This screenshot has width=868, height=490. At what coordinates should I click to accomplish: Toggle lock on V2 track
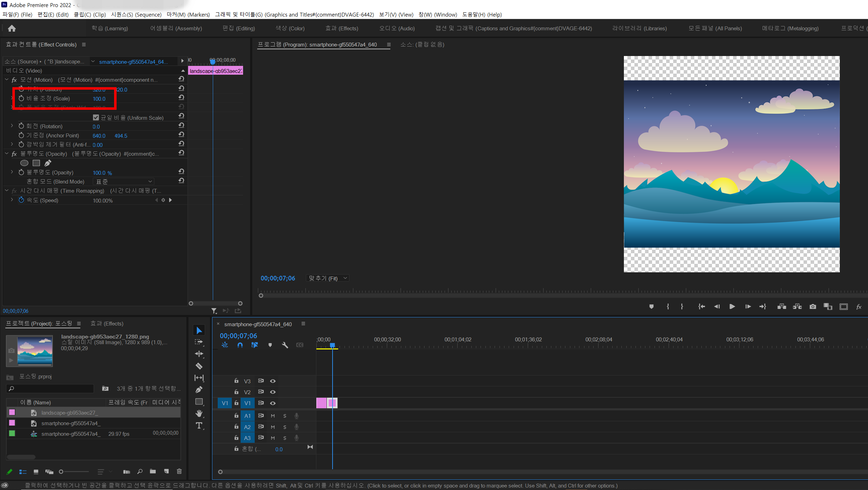(x=236, y=392)
